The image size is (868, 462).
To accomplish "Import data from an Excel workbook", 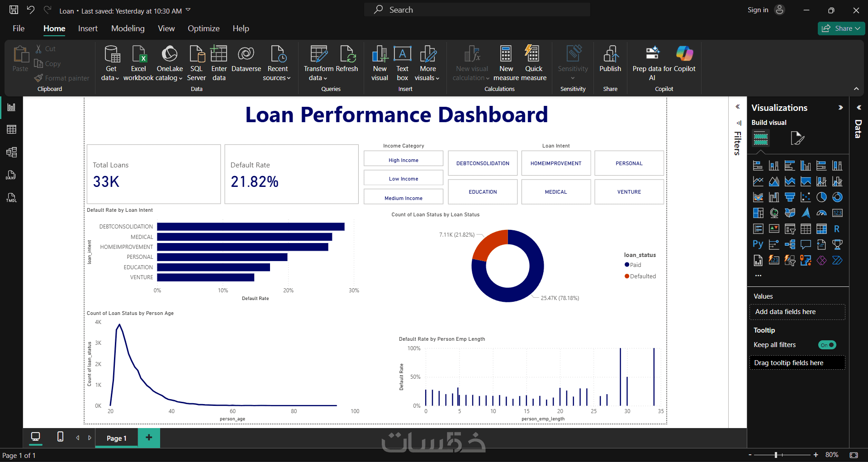I will click(x=138, y=63).
